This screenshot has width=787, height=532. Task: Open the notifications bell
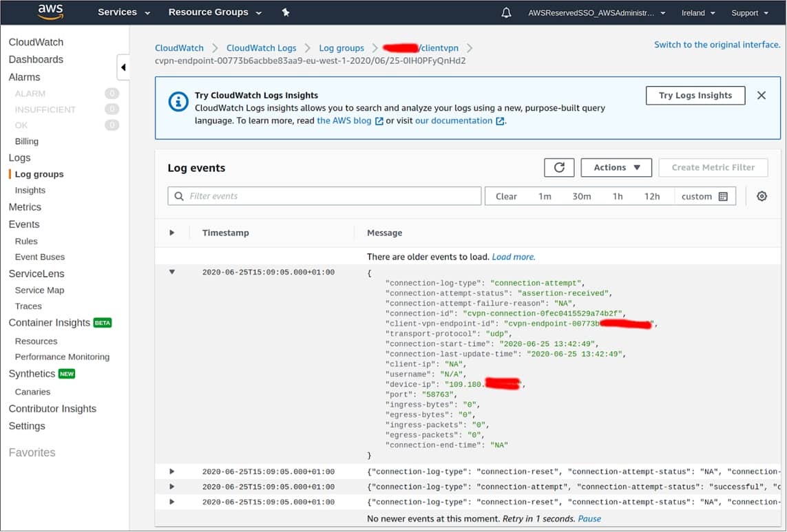(506, 12)
